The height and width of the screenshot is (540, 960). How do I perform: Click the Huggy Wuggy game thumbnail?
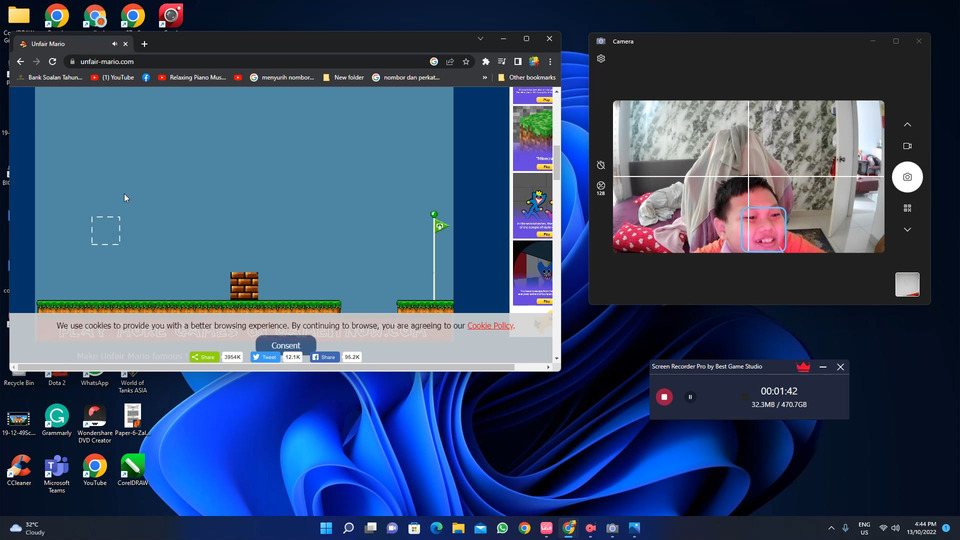click(532, 206)
